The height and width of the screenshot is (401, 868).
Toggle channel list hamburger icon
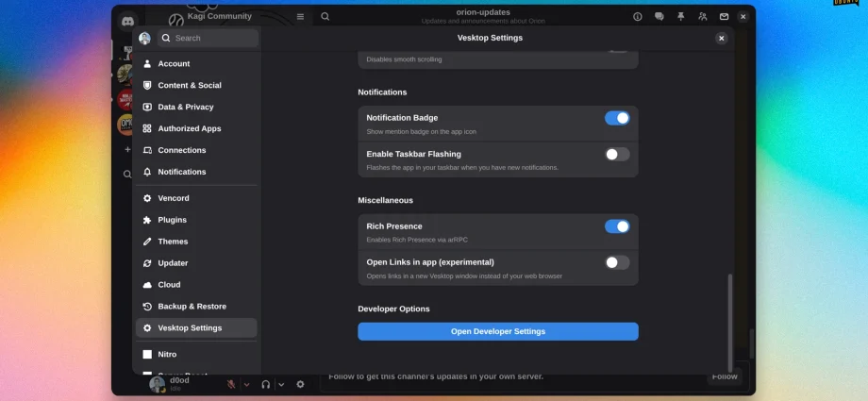click(300, 17)
